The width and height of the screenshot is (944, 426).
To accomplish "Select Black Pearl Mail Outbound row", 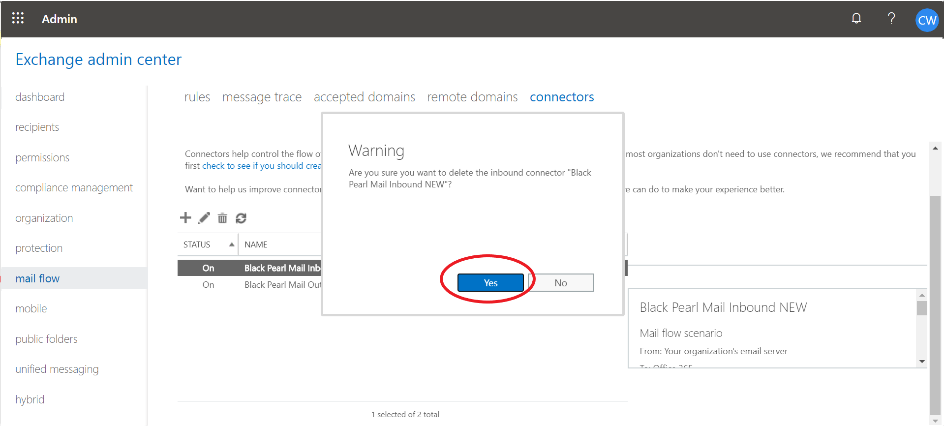I will [x=250, y=285].
